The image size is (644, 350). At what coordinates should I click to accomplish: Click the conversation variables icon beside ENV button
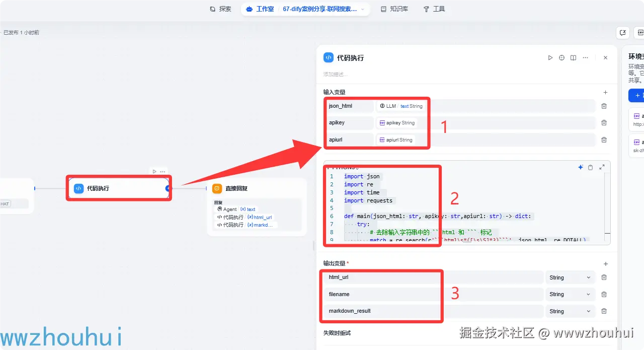pos(623,33)
